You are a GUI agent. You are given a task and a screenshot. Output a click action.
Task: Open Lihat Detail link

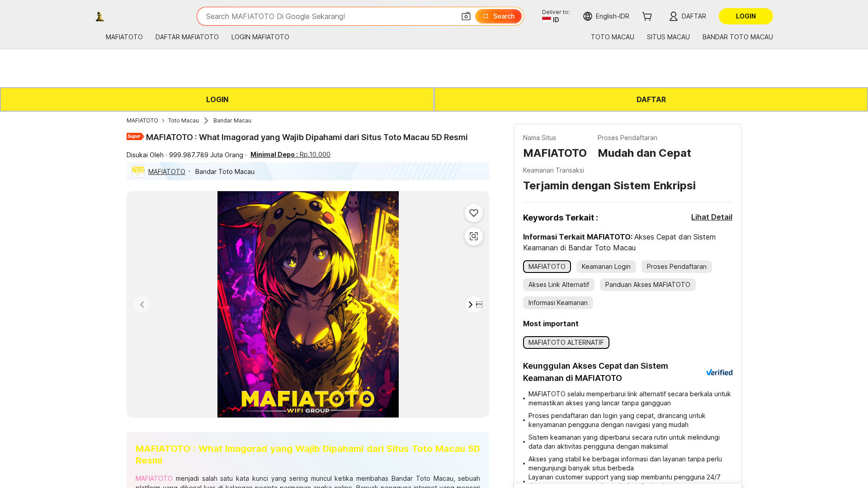712,217
